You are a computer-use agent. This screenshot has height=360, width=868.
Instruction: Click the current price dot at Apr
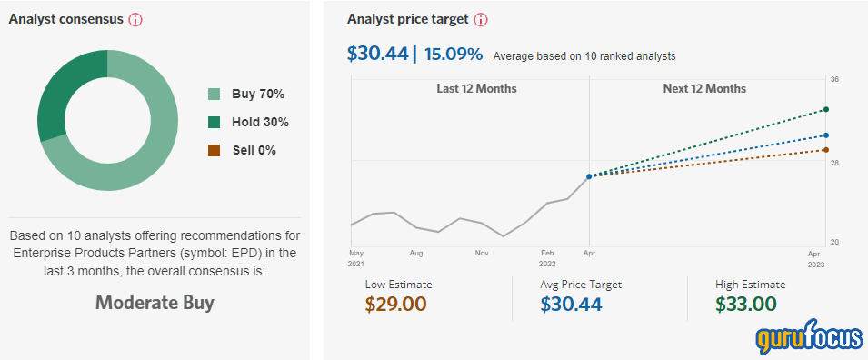[589, 176]
